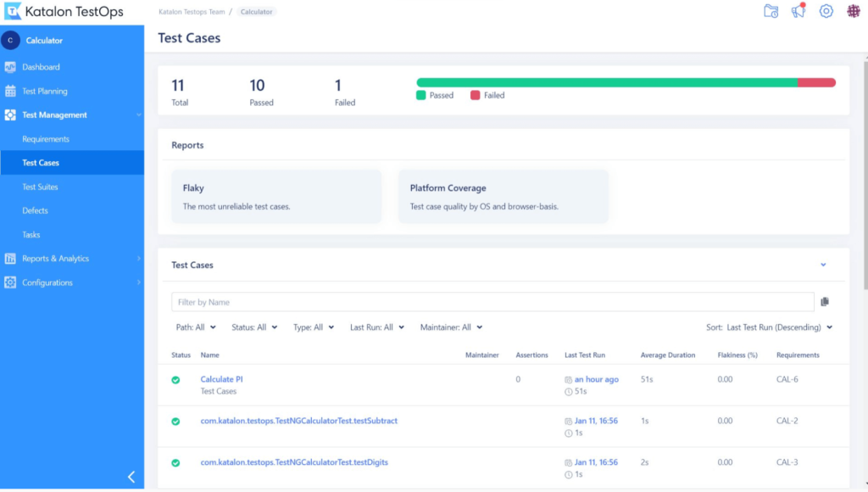Open the testDigits test case link
868x492 pixels.
pos(294,462)
